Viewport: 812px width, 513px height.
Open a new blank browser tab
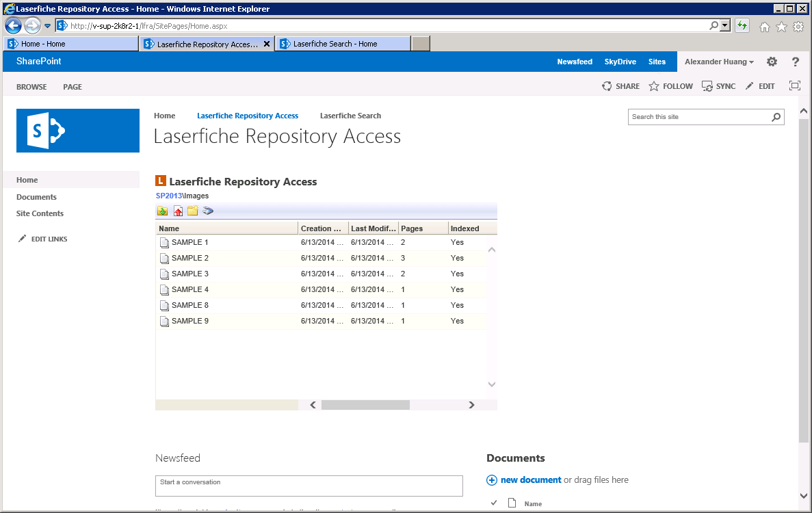(421, 44)
